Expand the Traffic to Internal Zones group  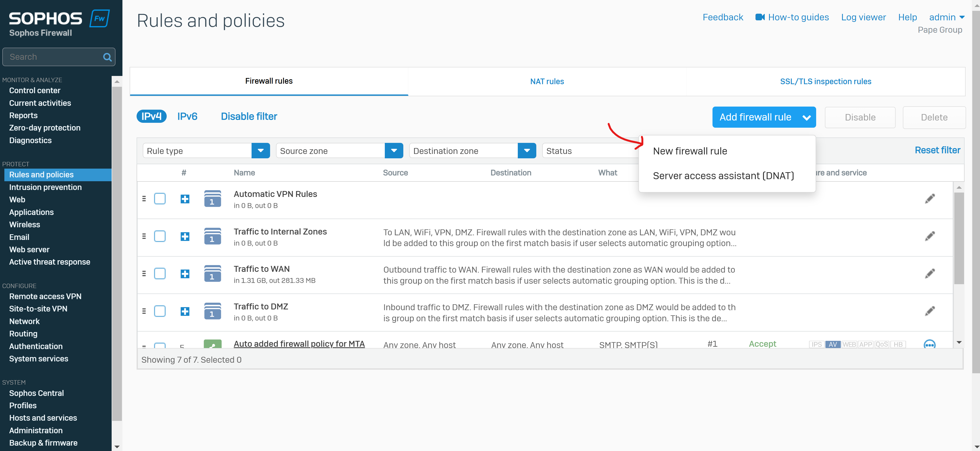(185, 236)
